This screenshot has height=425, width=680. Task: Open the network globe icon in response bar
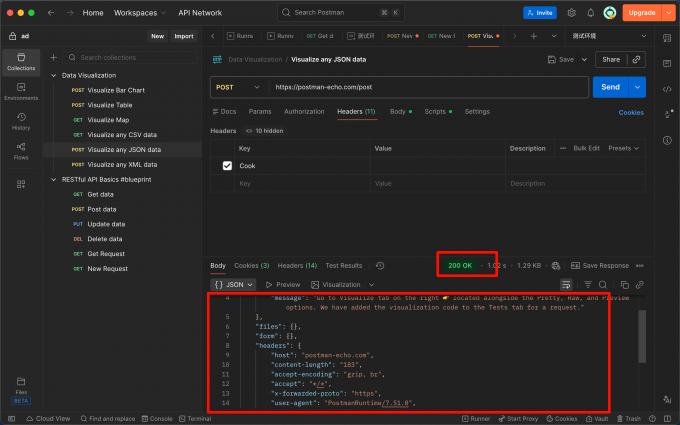pos(556,265)
